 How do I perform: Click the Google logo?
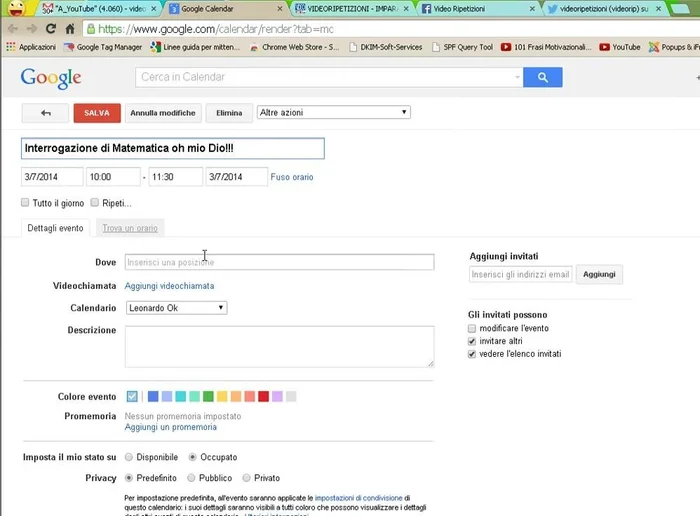click(51, 79)
